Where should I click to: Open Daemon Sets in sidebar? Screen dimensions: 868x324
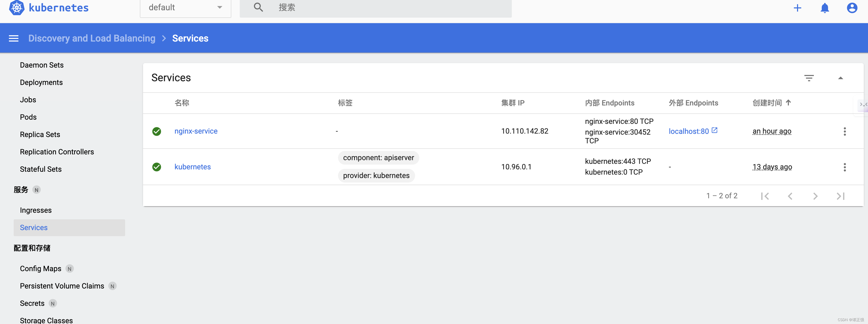[x=42, y=65]
